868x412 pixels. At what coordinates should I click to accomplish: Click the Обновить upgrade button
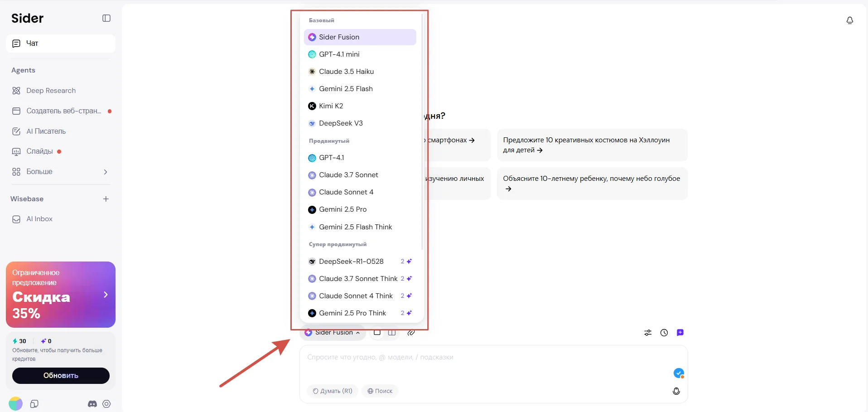[x=61, y=376]
